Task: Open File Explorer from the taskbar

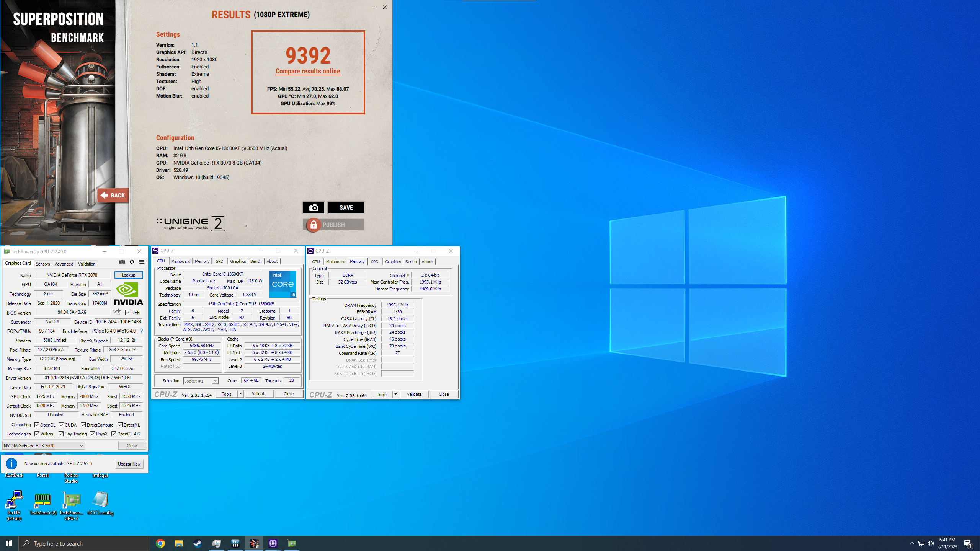Action: tap(179, 543)
